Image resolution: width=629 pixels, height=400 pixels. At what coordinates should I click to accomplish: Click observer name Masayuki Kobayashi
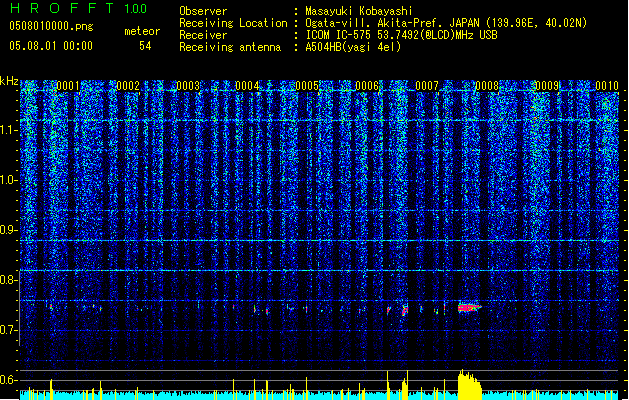coord(359,11)
